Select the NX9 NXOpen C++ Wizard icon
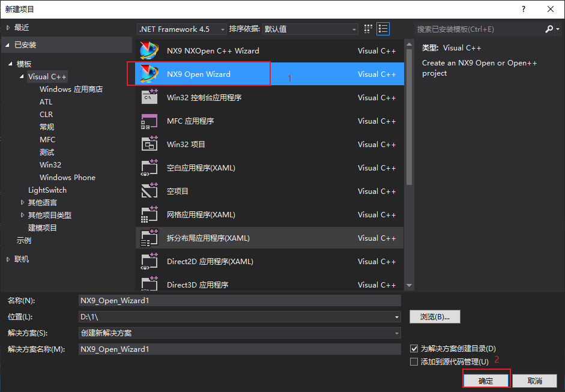Screen dimensions: 565x392 [x=149, y=51]
